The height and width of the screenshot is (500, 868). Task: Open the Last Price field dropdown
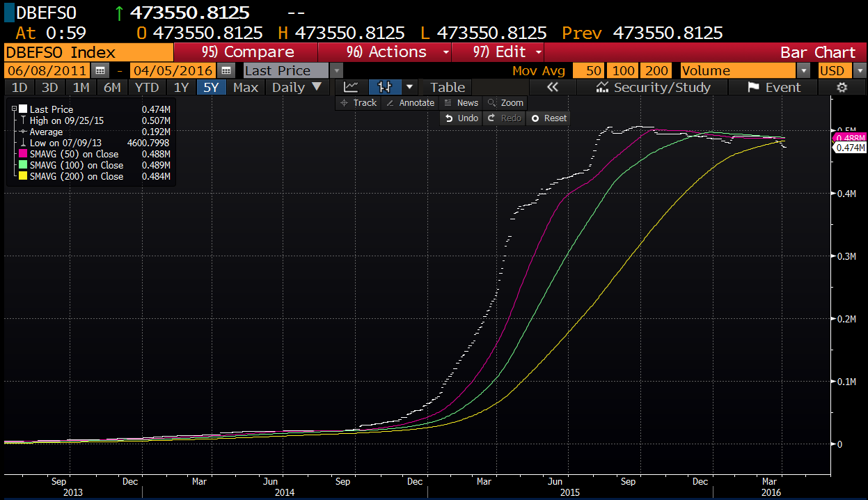click(x=337, y=70)
